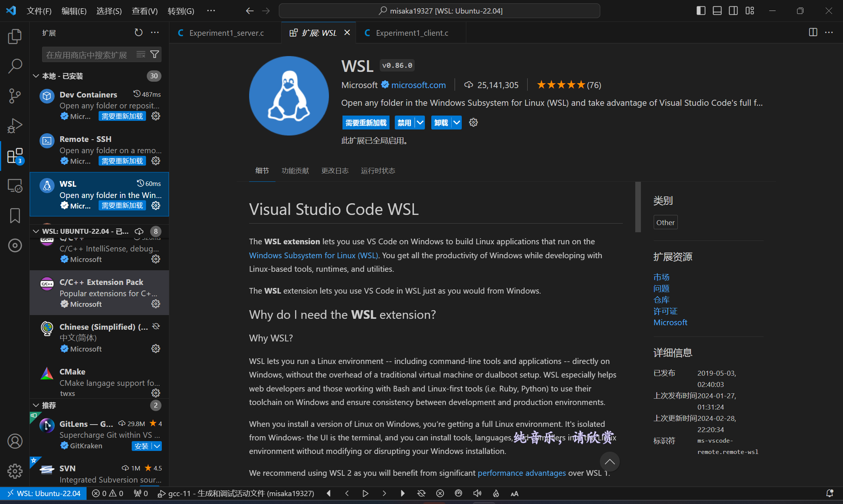Open GitLens install dropdown arrow
This screenshot has width=843, height=504.
pyautogui.click(x=157, y=446)
